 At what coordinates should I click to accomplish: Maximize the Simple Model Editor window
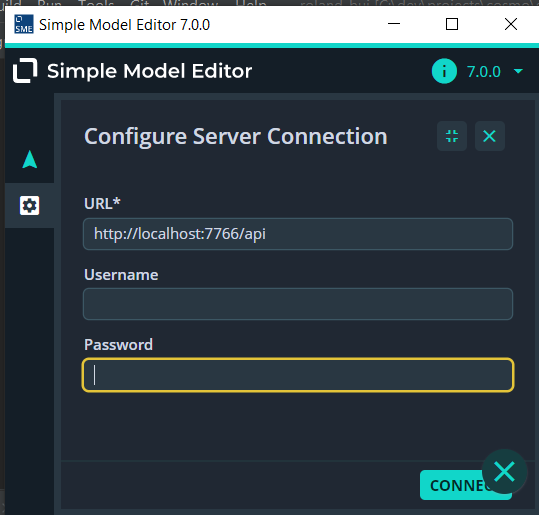[452, 24]
